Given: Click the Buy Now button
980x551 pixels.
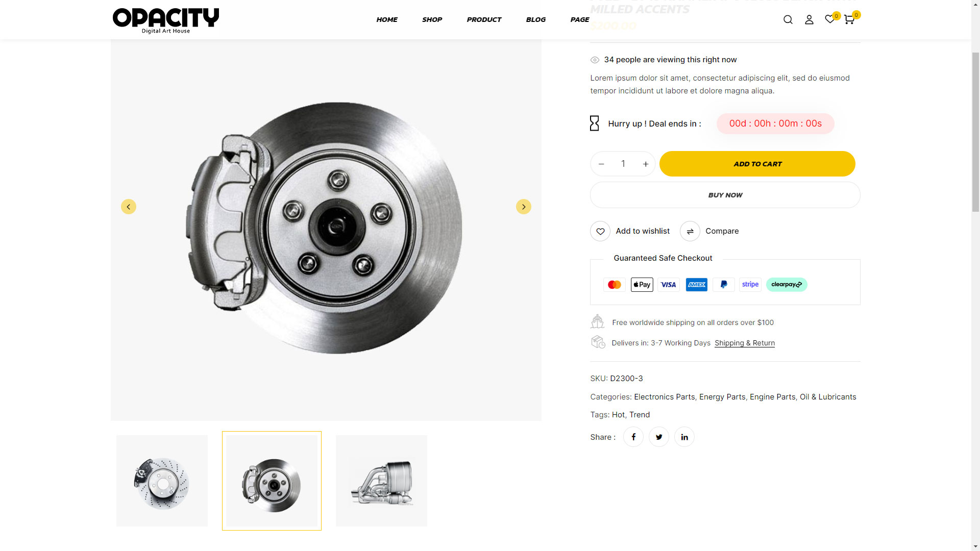Looking at the screenshot, I should tap(725, 195).
